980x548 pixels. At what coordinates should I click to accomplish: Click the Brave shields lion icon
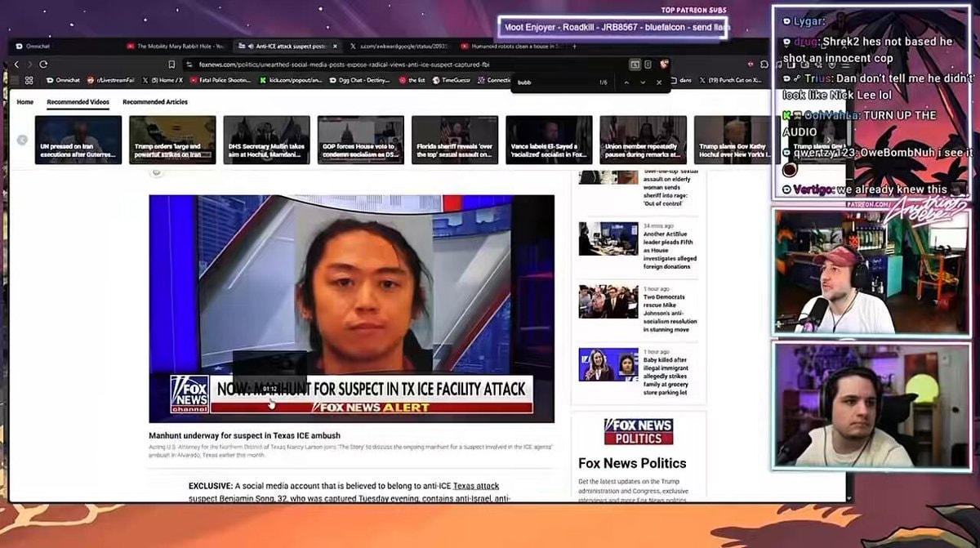(664, 65)
